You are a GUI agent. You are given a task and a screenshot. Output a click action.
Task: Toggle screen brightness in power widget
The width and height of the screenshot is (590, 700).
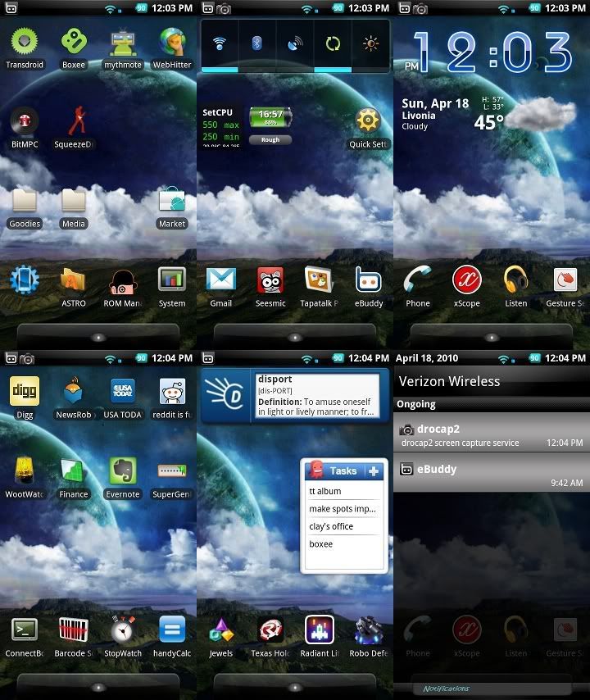[371, 46]
